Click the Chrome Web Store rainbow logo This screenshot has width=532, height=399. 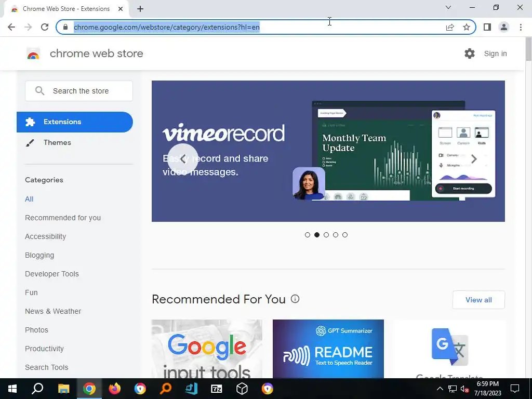(33, 54)
